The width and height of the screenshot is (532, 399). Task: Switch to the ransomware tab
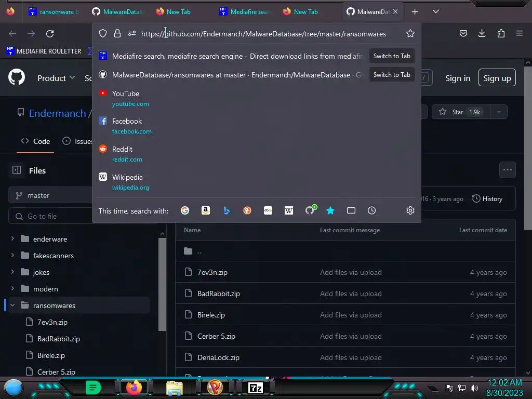[x=54, y=12]
